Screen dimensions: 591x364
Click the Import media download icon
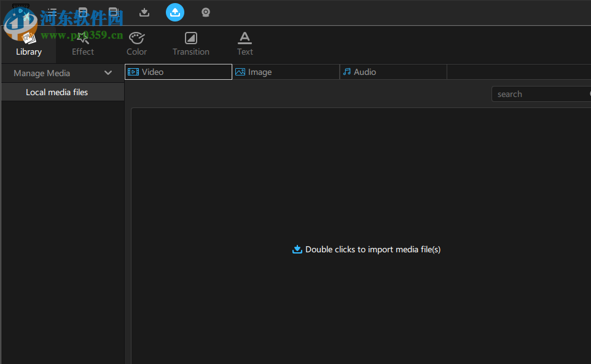(144, 12)
